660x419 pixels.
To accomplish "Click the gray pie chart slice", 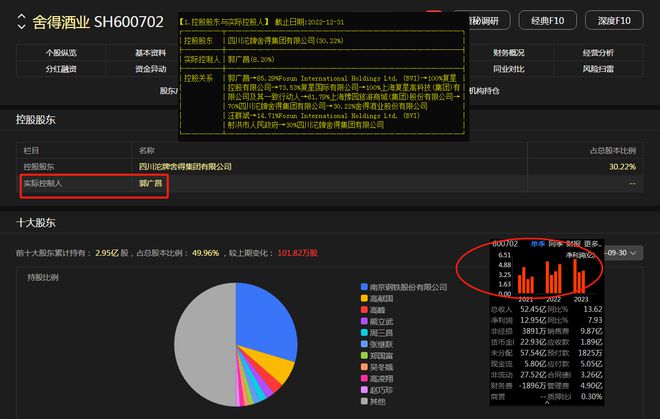I will coord(204,344).
